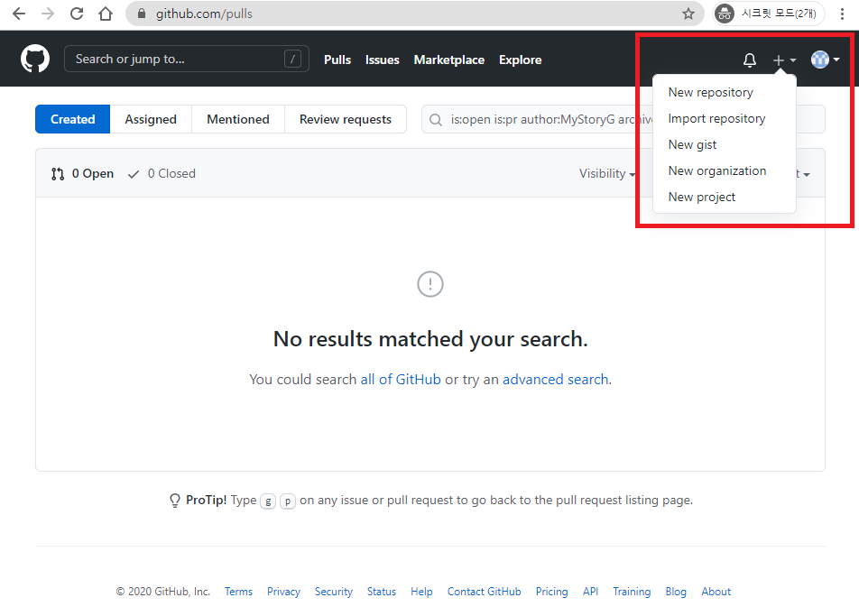This screenshot has height=616, width=859.
Task: Reload the page with the refresh icon
Action: 77,14
